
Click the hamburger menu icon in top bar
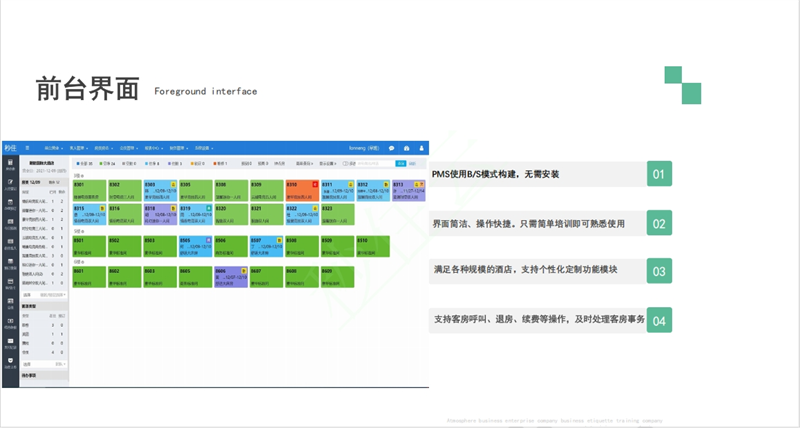tap(28, 148)
